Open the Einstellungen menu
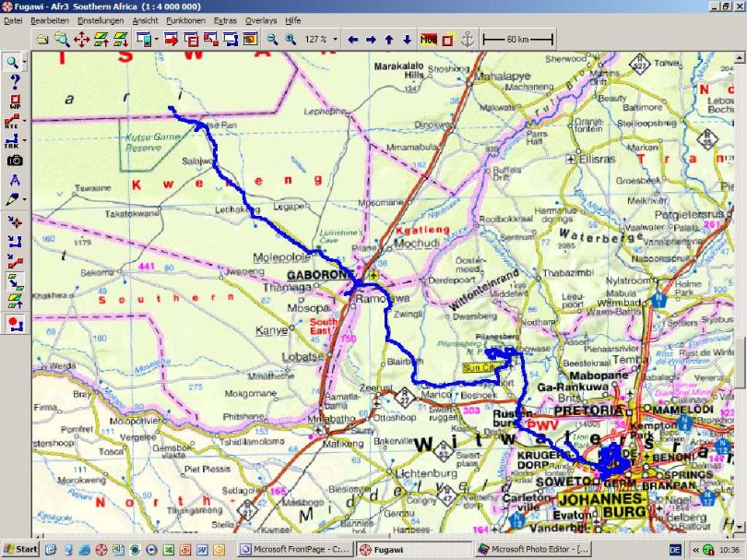This screenshot has width=747, height=560. coord(101,20)
